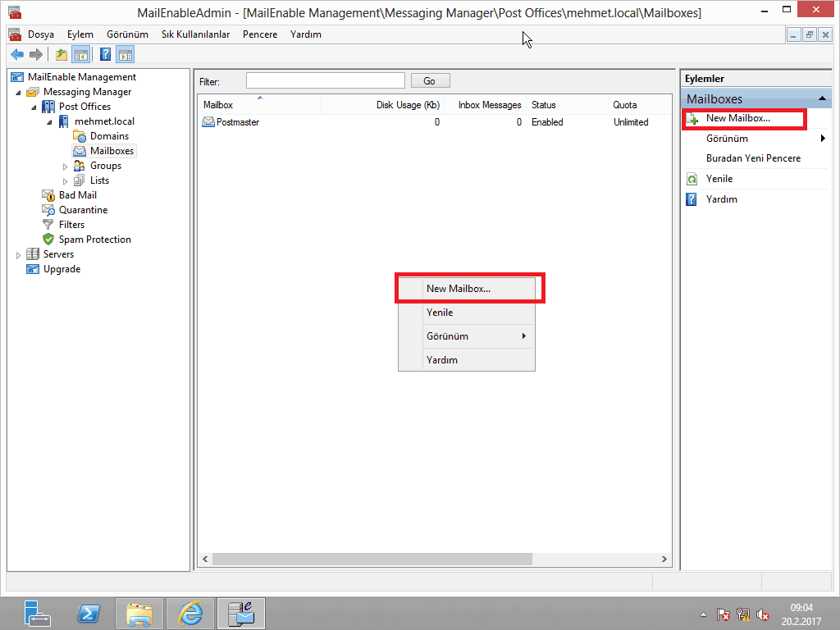840x630 pixels.
Task: Collapse the Post Offices tree node
Action: pos(34,107)
